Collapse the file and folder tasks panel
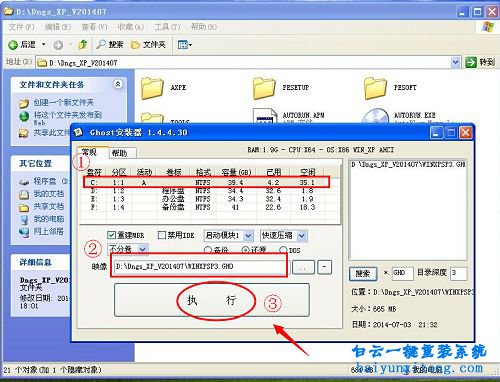 pyautogui.click(x=118, y=84)
